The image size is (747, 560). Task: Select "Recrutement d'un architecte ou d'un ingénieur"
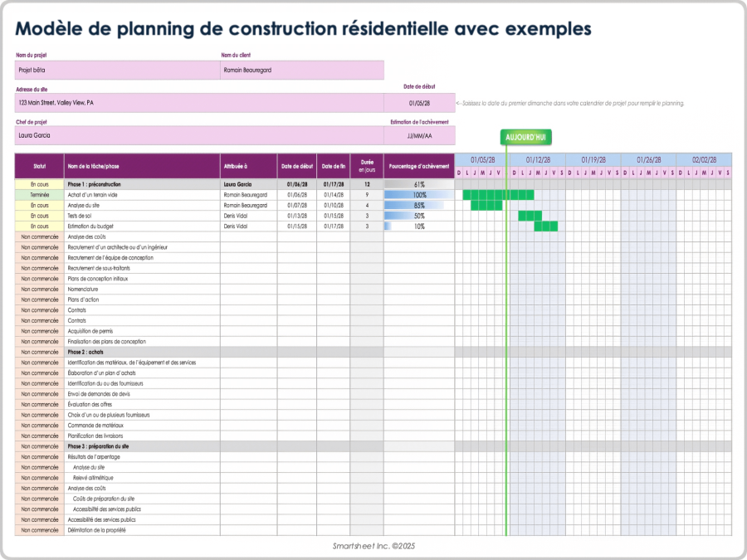pyautogui.click(x=118, y=247)
